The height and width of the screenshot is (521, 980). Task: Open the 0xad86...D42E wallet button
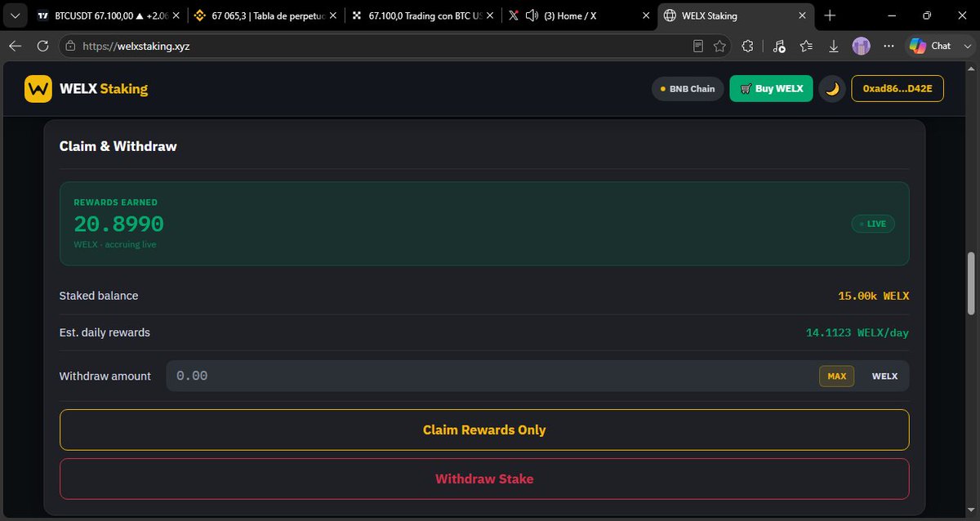click(898, 89)
